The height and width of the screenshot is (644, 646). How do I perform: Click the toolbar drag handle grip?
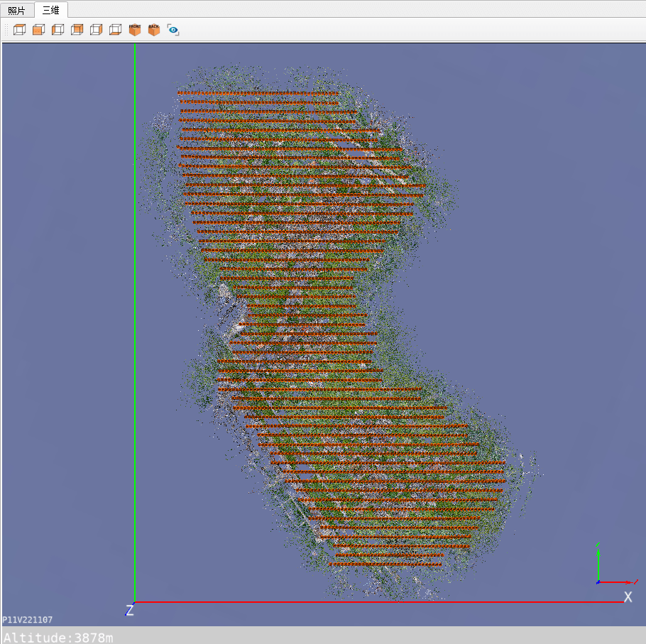click(6, 30)
